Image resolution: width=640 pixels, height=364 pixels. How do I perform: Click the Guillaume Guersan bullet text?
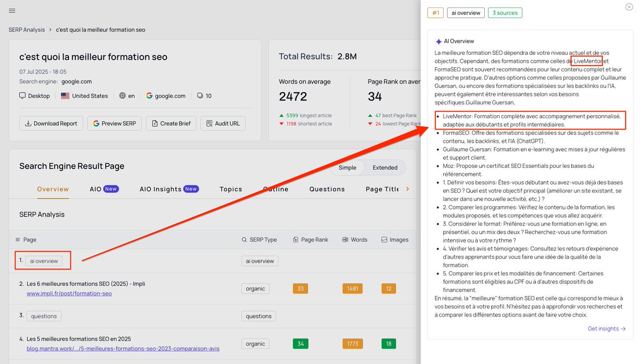pos(533,153)
